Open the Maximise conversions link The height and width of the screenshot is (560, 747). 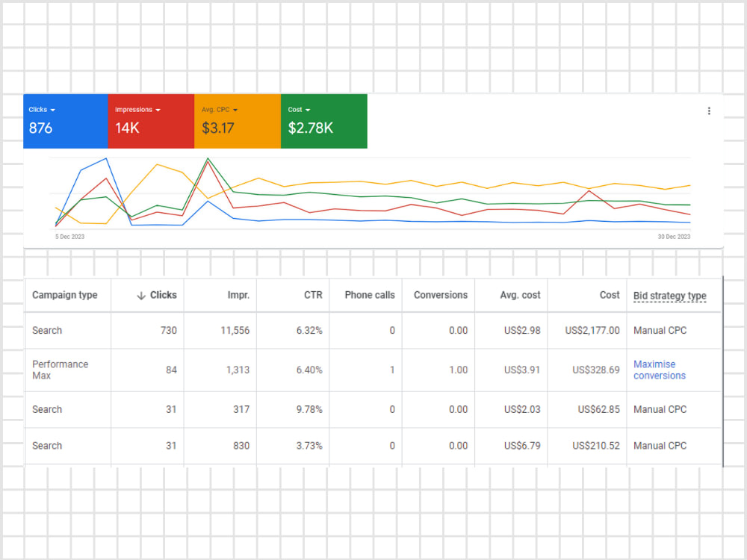click(660, 370)
